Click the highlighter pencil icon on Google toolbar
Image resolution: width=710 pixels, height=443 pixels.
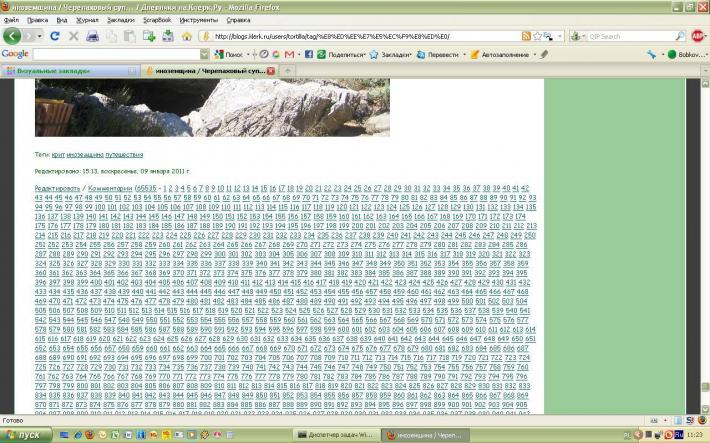coord(544,54)
